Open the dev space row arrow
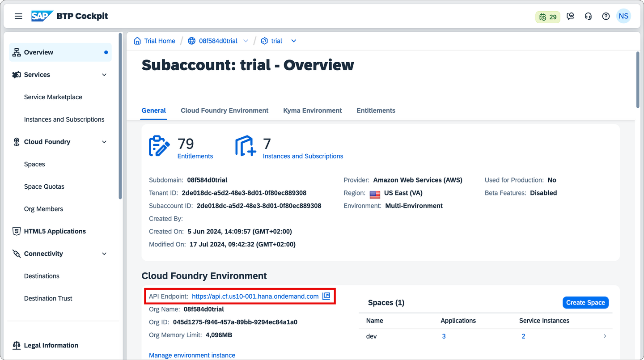 pyautogui.click(x=605, y=336)
